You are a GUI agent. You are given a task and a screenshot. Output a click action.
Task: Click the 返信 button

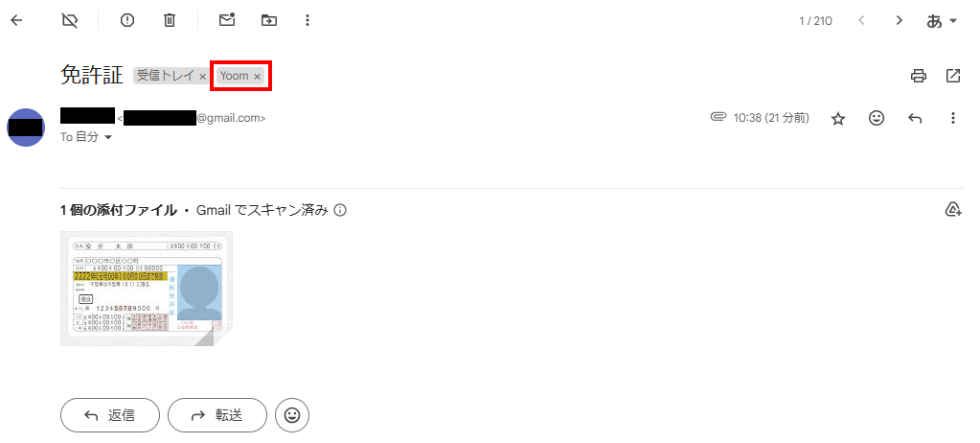(110, 415)
